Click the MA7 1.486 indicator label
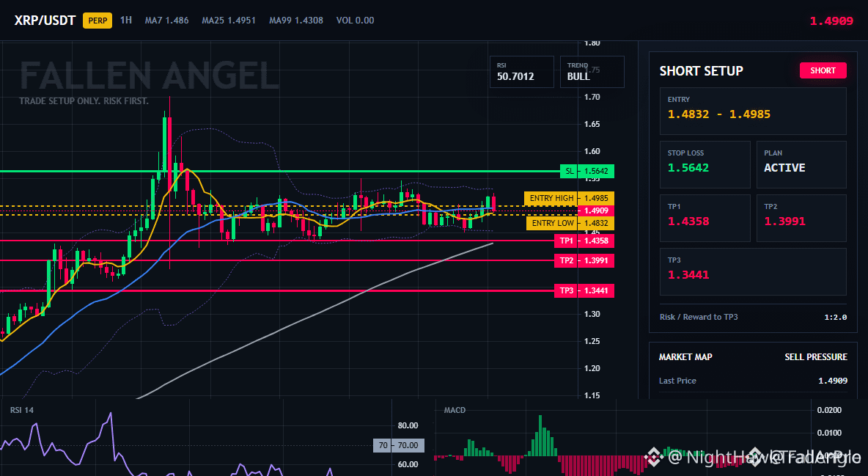 pos(166,21)
